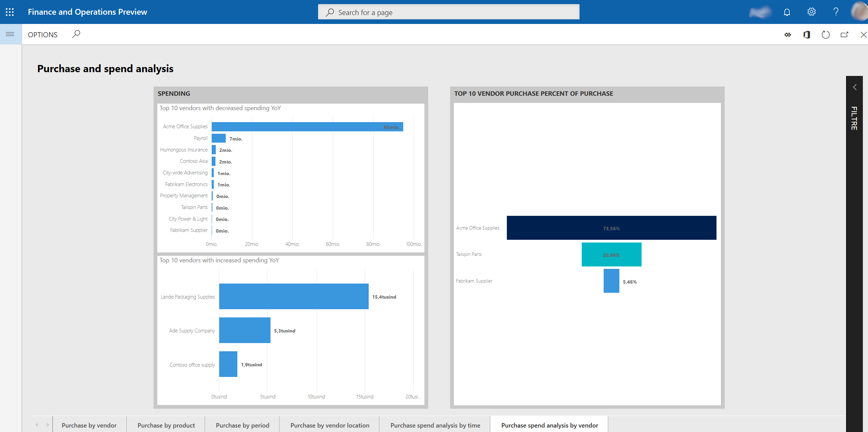
Task: Click the notifications bell icon
Action: pos(787,12)
